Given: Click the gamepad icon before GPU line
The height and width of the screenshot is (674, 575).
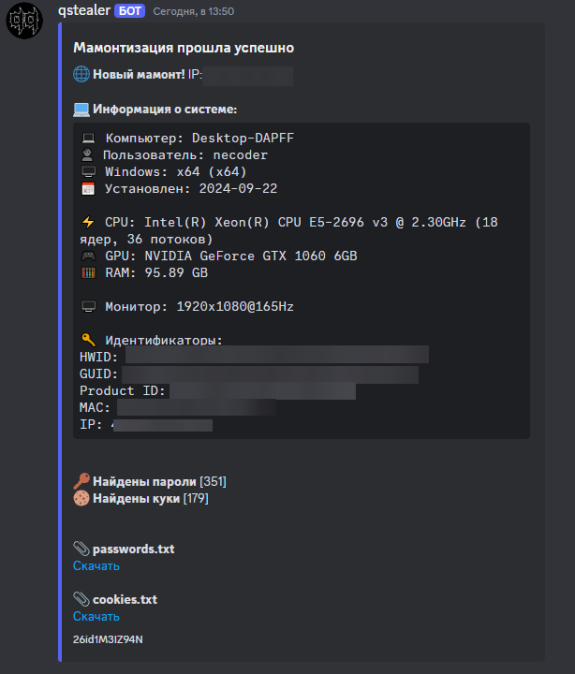Looking at the screenshot, I should pyautogui.click(x=88, y=256).
